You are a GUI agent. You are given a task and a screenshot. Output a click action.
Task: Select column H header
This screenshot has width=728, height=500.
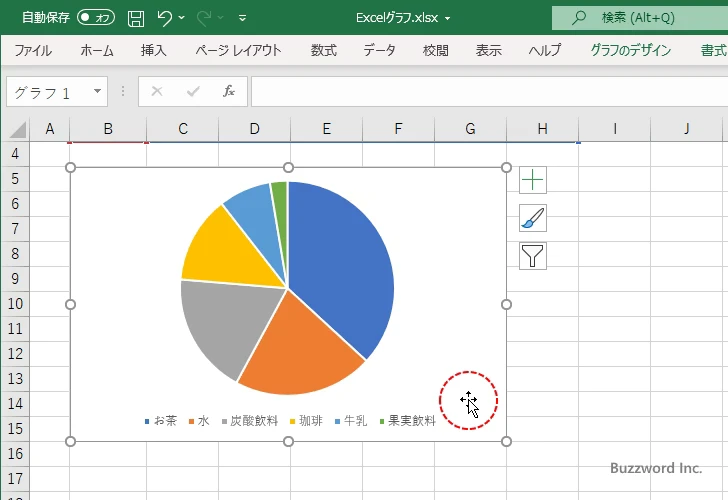tap(542, 129)
